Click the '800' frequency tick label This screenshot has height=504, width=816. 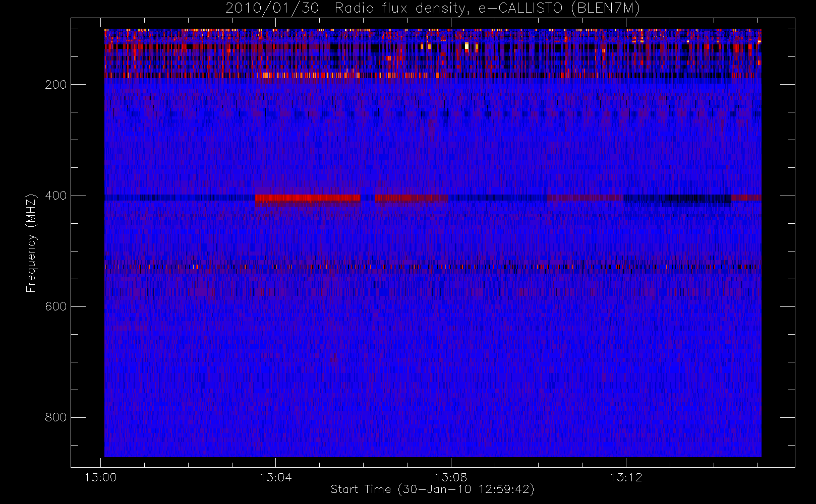[x=56, y=417]
